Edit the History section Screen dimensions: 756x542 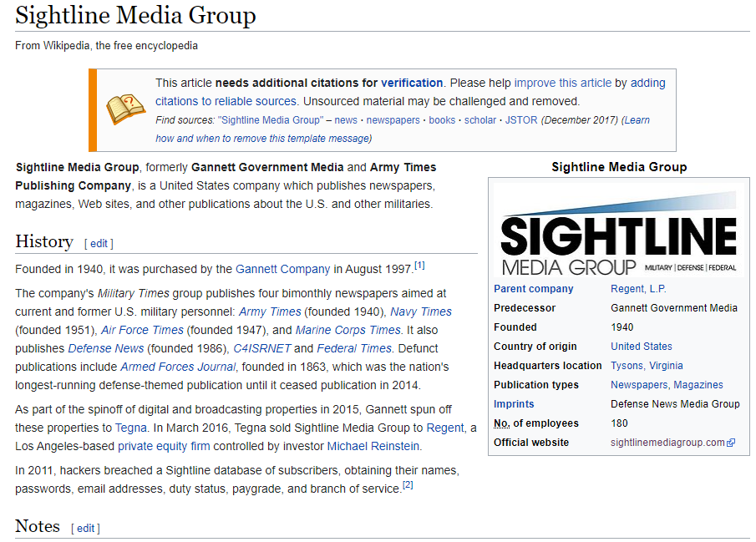pyautogui.click(x=99, y=244)
